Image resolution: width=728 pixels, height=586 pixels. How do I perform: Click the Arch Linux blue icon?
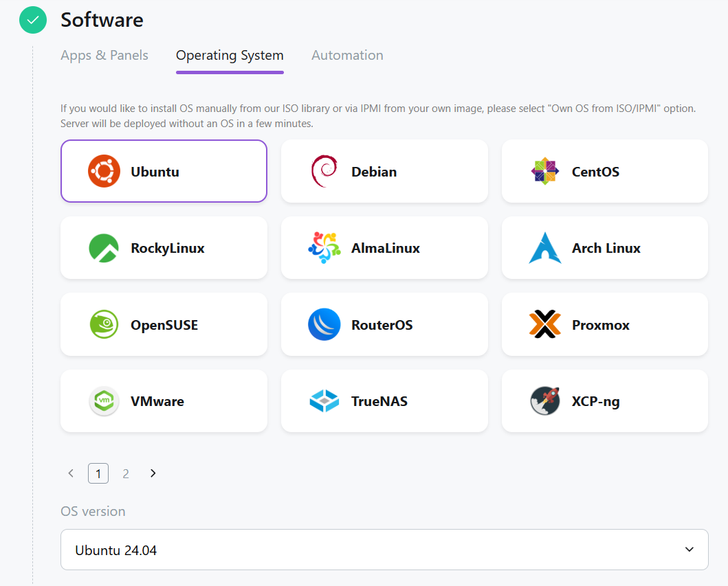544,248
